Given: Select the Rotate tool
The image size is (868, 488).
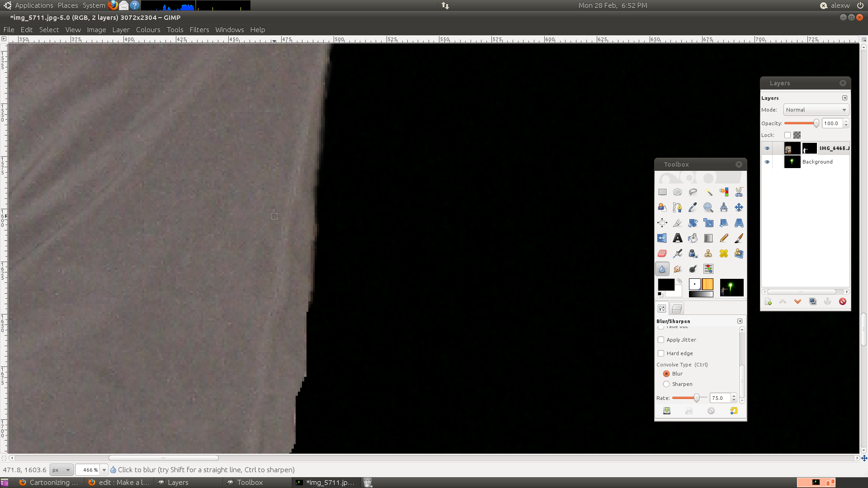Looking at the screenshot, I should pos(693,223).
